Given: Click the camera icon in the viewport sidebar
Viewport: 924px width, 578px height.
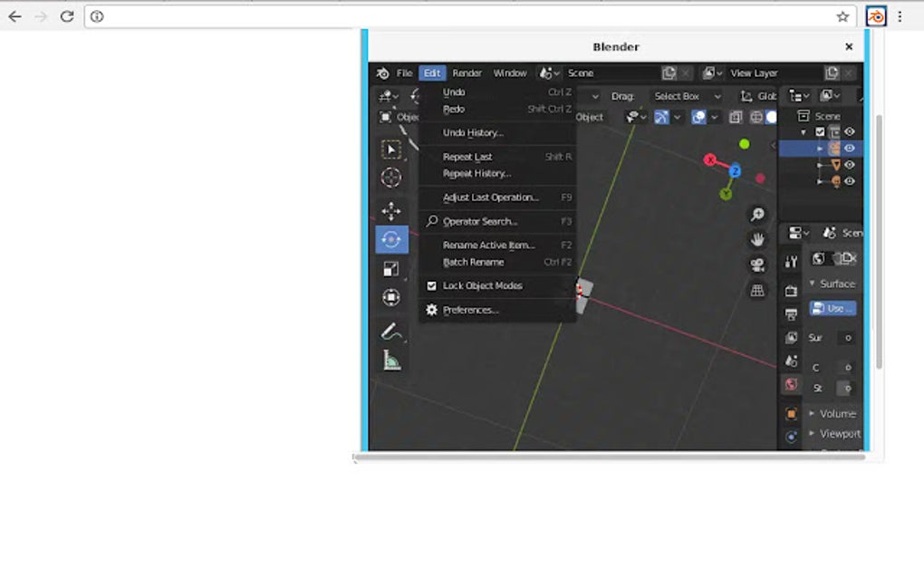Looking at the screenshot, I should 756,264.
